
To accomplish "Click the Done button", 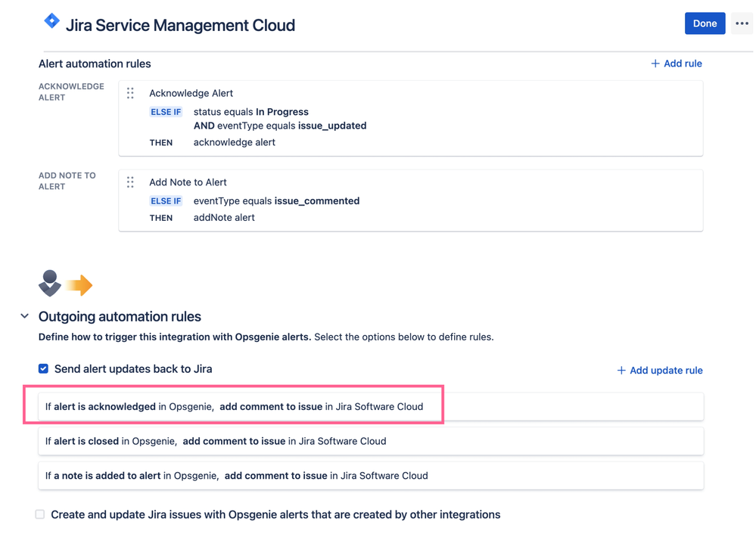I will 705,23.
